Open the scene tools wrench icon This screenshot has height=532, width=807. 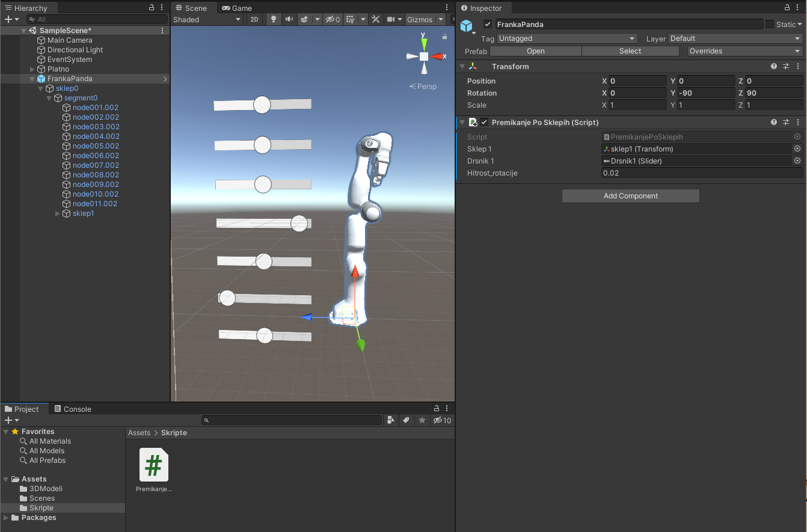(376, 19)
